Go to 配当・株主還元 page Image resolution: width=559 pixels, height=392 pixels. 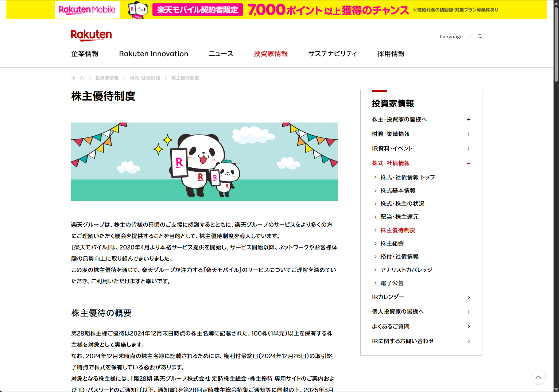point(399,217)
